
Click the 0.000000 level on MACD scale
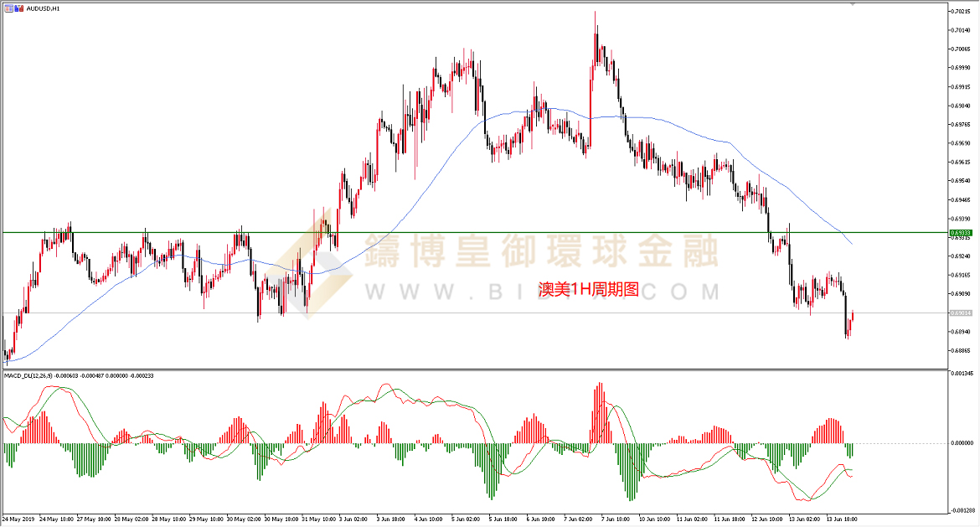click(962, 443)
